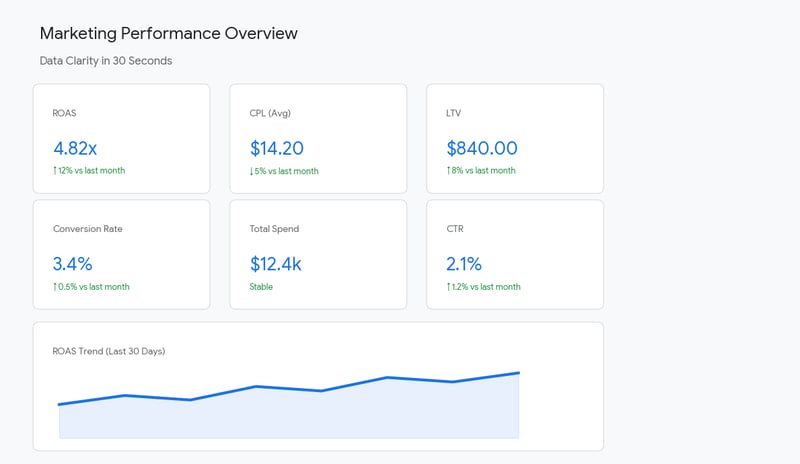Click the 2.1% CTR value
This screenshot has height=464, width=800.
464,264
